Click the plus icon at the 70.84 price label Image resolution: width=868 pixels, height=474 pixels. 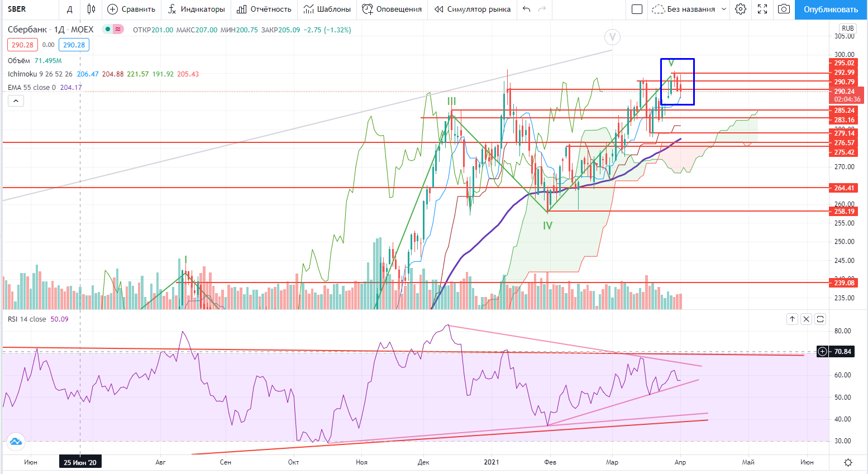[x=822, y=351]
